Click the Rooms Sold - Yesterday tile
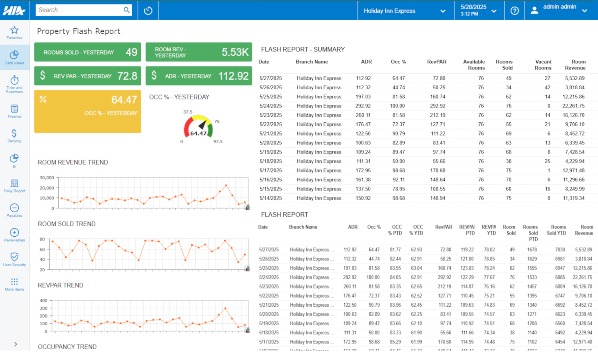 coord(88,52)
